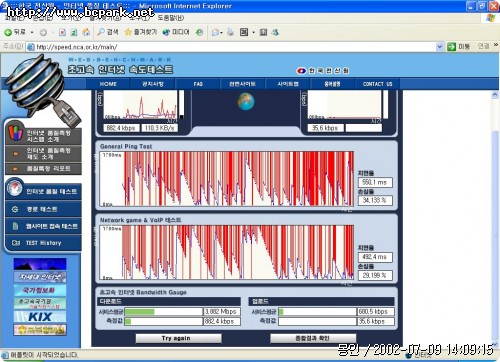Open the HOME navigation tab
This screenshot has height=362, width=500.
tap(108, 84)
